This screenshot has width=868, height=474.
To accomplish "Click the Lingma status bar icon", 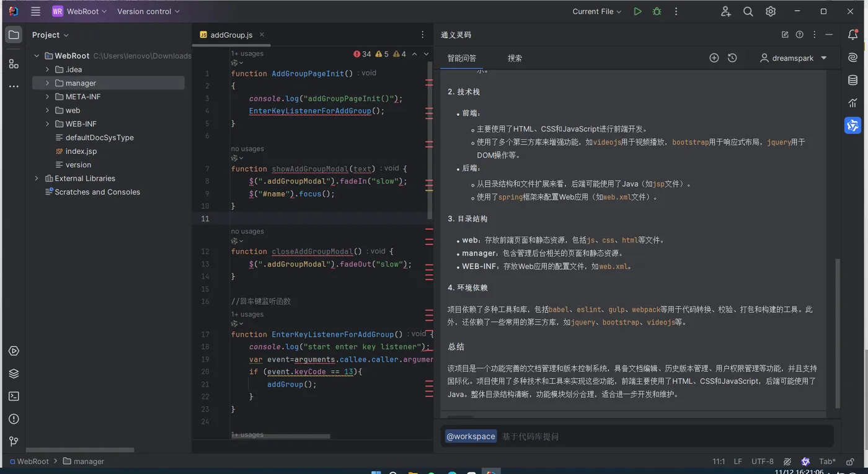I will (805, 462).
